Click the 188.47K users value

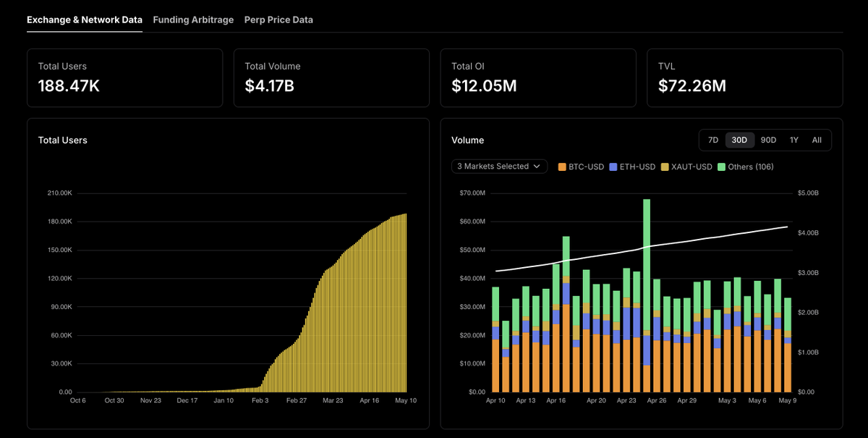[x=69, y=86]
